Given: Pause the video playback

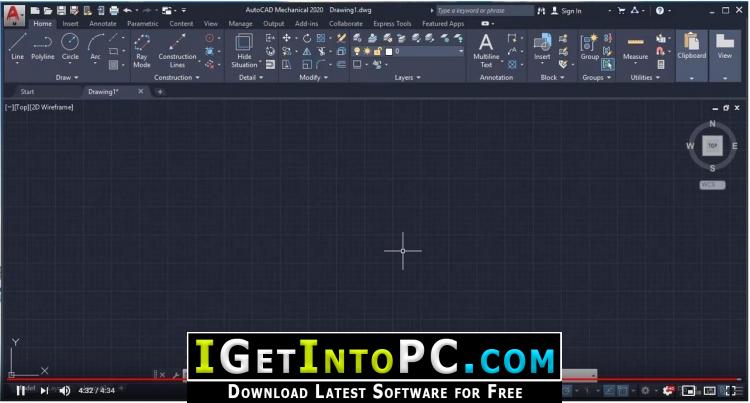Looking at the screenshot, I should [x=21, y=391].
